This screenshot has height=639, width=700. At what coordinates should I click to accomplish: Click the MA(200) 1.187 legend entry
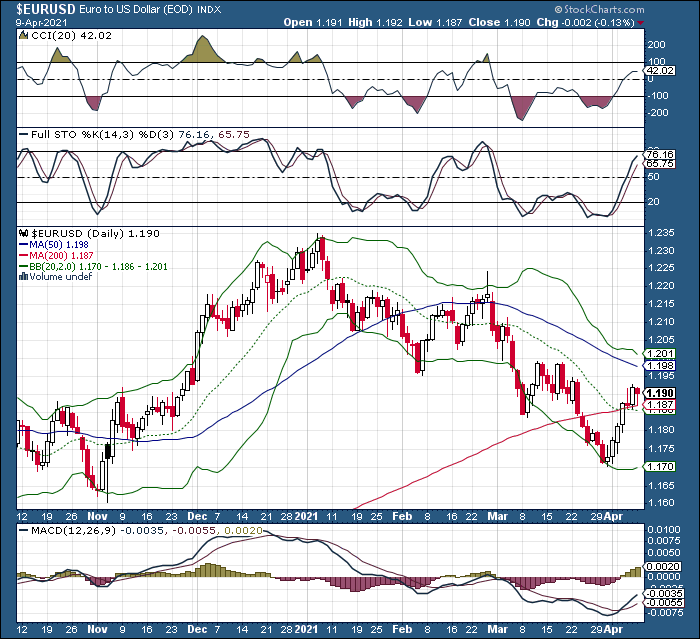click(x=56, y=255)
